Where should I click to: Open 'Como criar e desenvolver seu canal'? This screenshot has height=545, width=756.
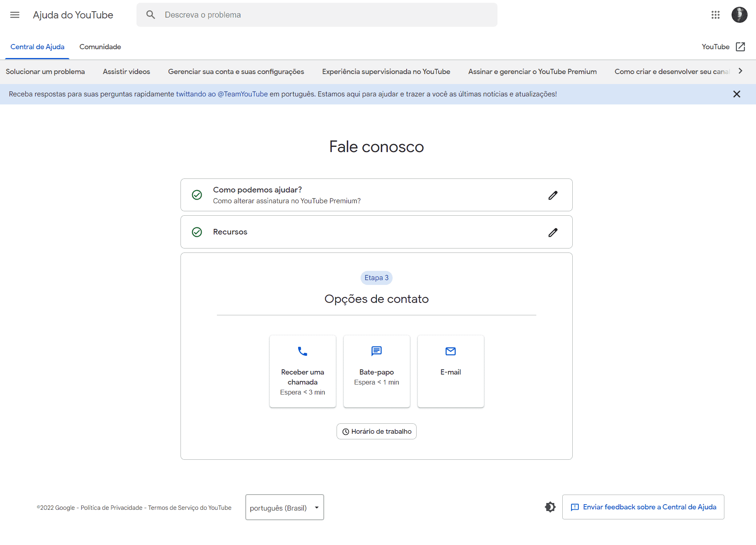(672, 72)
